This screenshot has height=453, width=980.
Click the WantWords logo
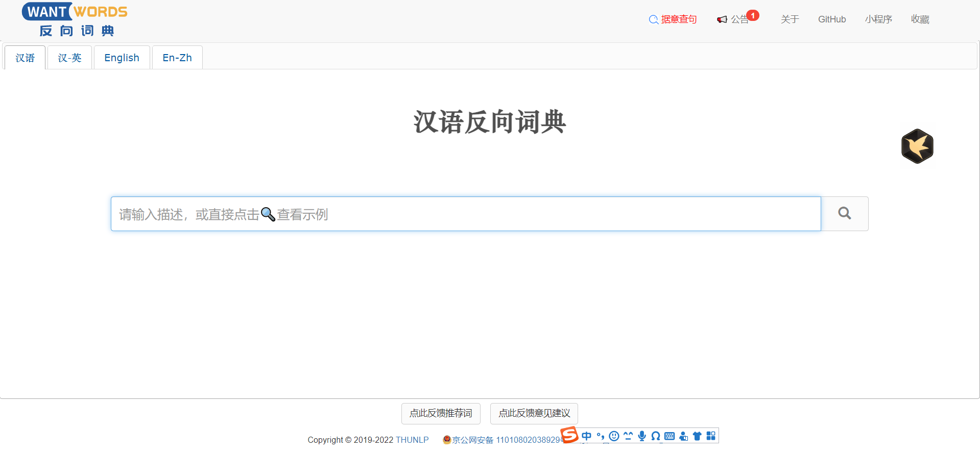coord(75,19)
